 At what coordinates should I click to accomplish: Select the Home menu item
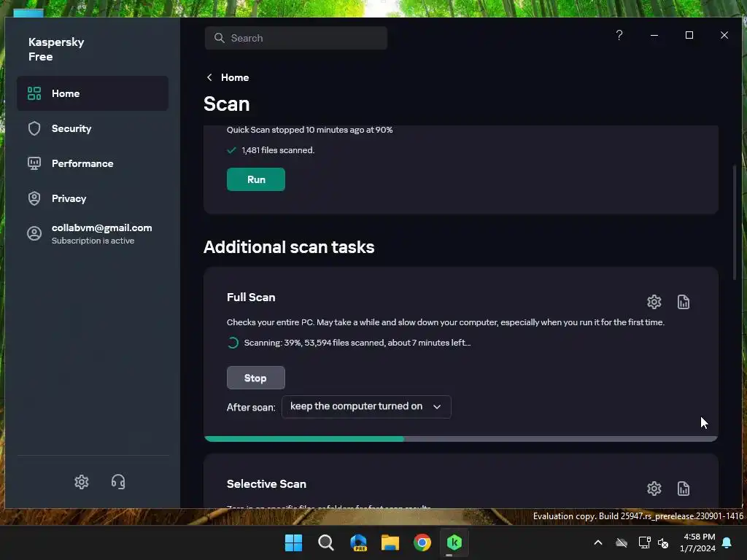point(93,93)
